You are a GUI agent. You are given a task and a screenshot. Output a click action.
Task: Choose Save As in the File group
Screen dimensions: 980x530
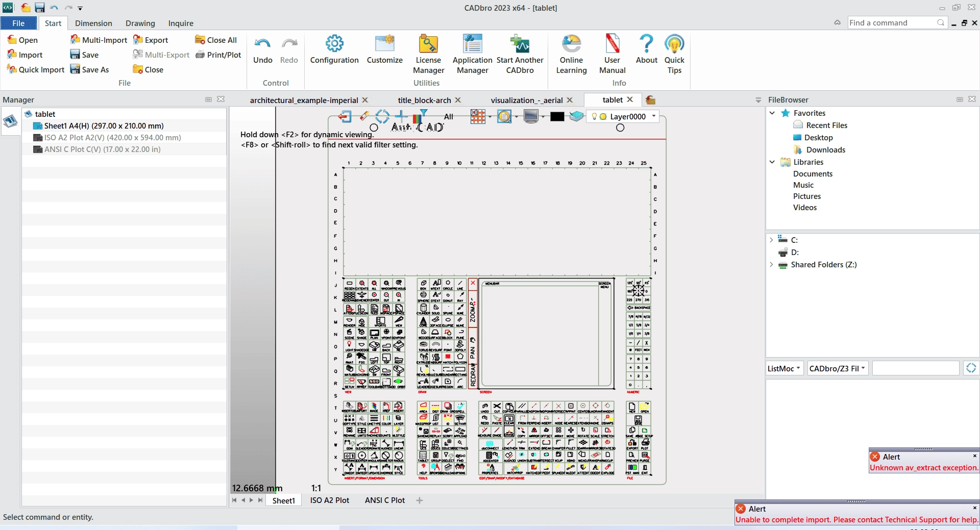pyautogui.click(x=89, y=69)
